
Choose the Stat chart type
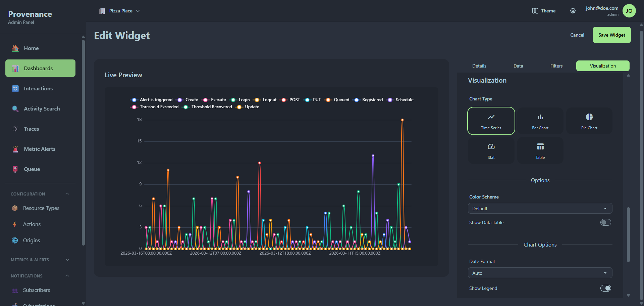491,150
